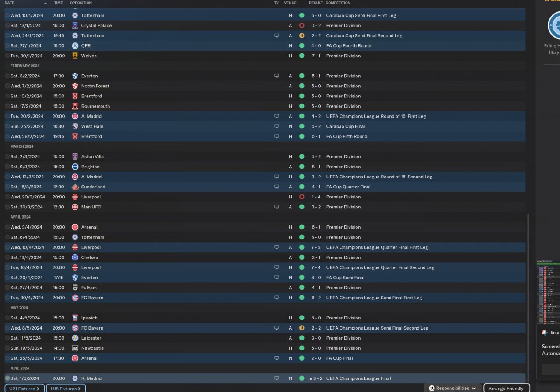Toggle the circle marker beside Sun, 25/2/2024

[7, 126]
